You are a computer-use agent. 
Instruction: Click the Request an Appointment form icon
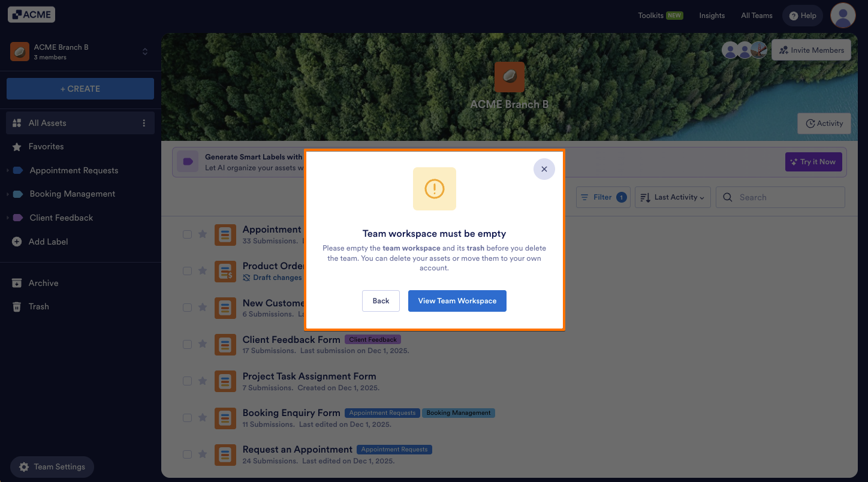coord(225,454)
